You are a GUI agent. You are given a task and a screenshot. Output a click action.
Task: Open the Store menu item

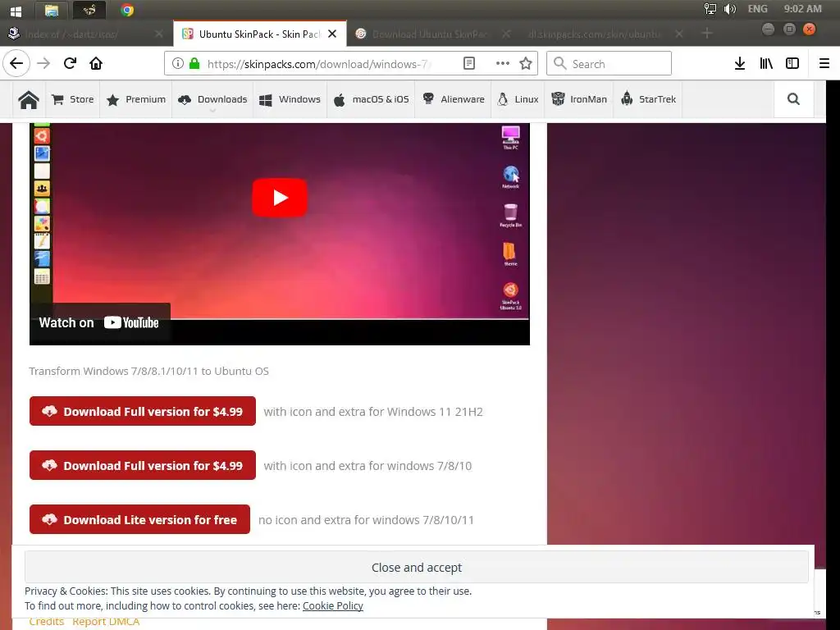click(x=73, y=99)
